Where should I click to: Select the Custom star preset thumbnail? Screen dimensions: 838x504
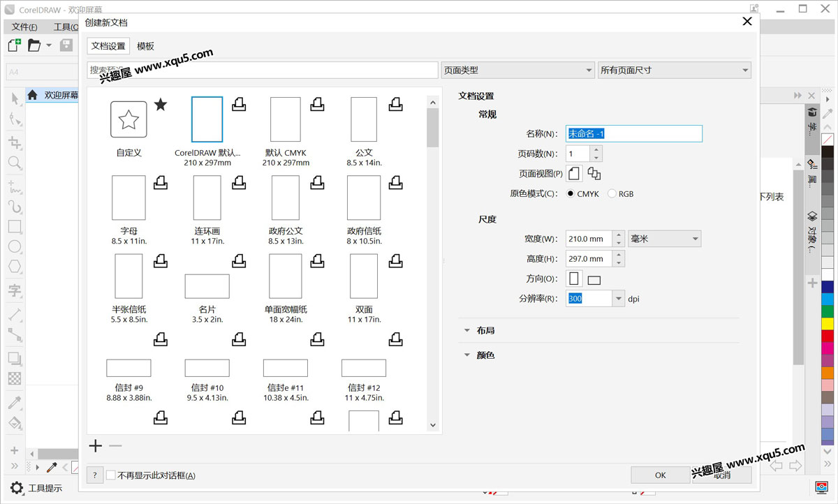(128, 119)
